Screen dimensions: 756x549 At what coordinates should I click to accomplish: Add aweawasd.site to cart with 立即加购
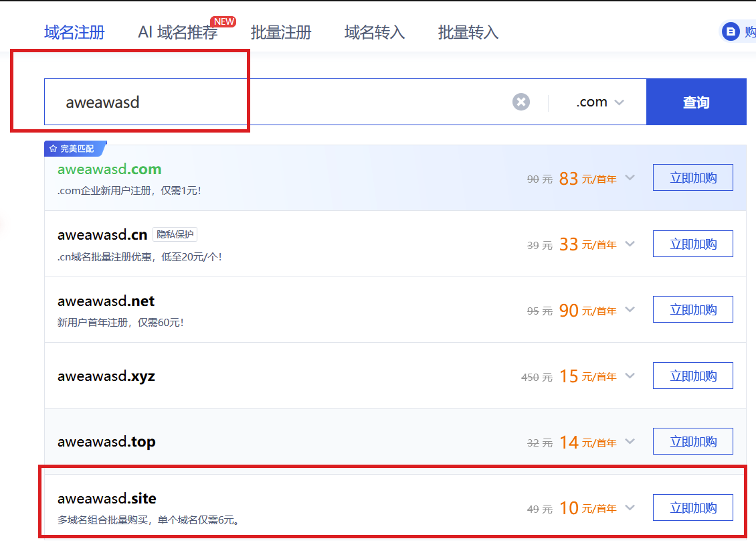coord(693,507)
